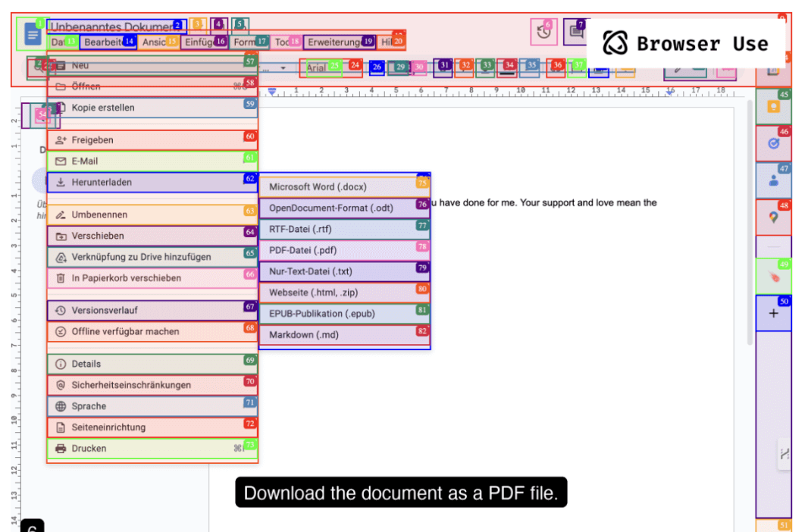Choose Webseite (.html, .zip)
The image size is (808, 532).
click(x=344, y=293)
